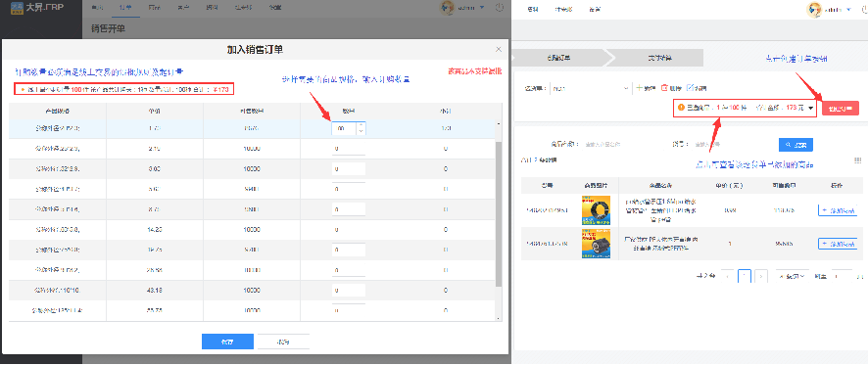Click quantity field in the 14.20 price row
The height and width of the screenshot is (365, 868).
348,229
